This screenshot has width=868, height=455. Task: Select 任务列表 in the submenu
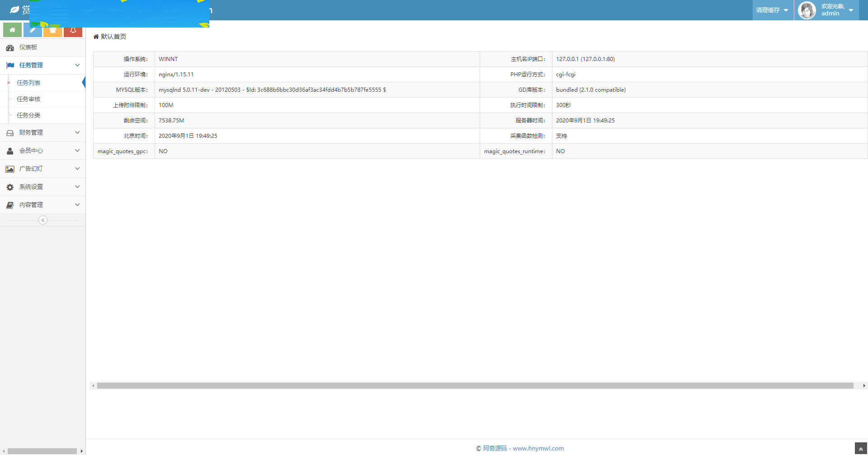(28, 83)
